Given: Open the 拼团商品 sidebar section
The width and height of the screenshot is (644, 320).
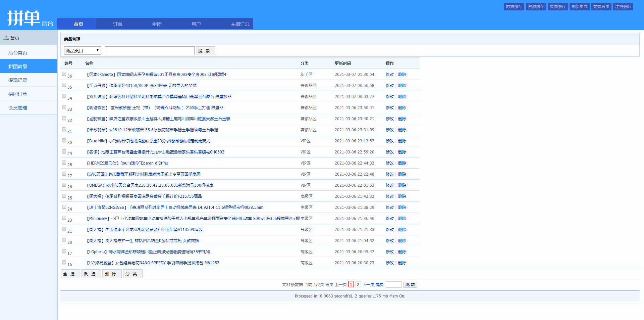Looking at the screenshot, I should tap(18, 66).
